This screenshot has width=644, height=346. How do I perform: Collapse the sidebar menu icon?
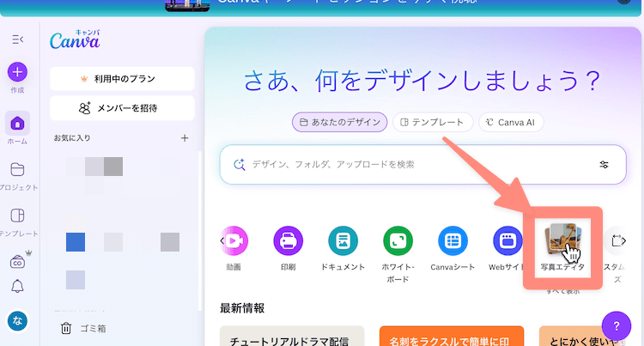[18, 39]
